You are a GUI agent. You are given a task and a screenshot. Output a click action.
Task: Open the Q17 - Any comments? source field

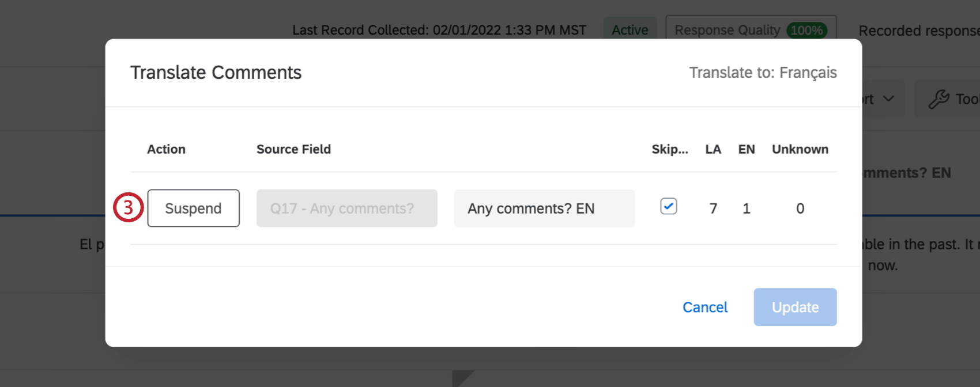346,208
